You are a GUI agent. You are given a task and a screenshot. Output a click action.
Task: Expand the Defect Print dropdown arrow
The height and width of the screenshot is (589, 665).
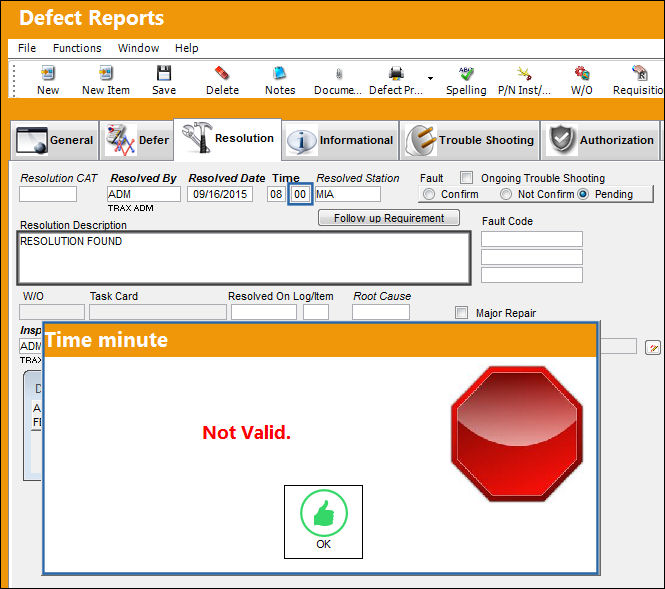coord(430,78)
